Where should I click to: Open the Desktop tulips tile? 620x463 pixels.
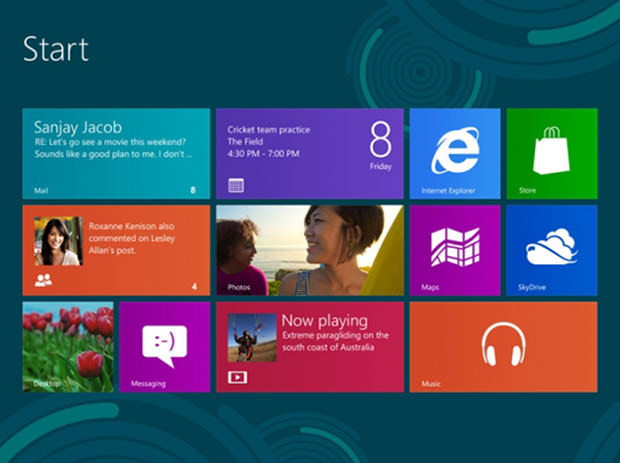click(68, 347)
